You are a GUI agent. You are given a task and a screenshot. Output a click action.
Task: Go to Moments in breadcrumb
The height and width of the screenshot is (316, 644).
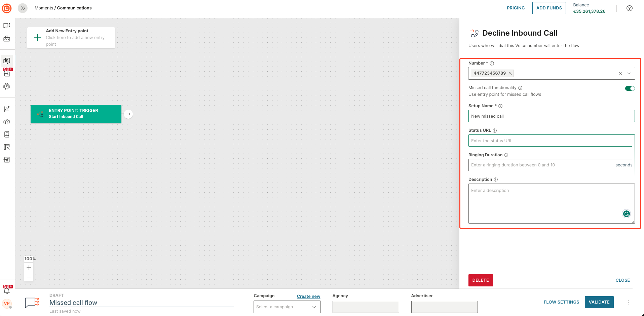44,8
